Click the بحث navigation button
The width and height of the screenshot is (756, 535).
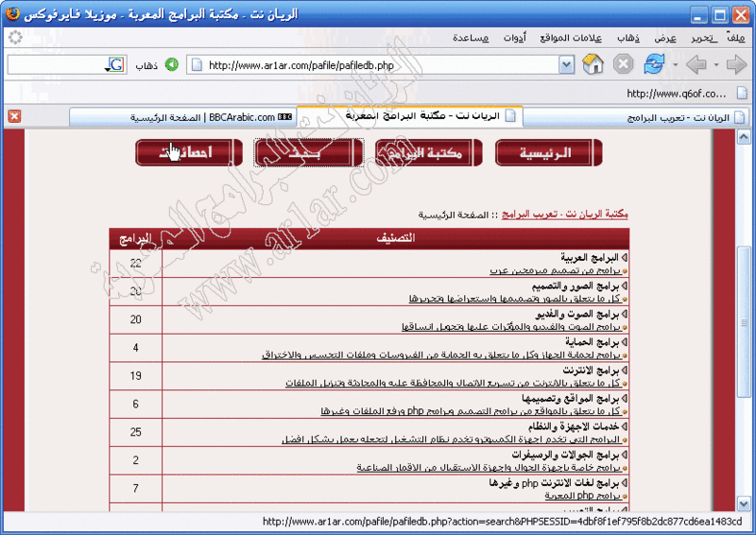309,153
